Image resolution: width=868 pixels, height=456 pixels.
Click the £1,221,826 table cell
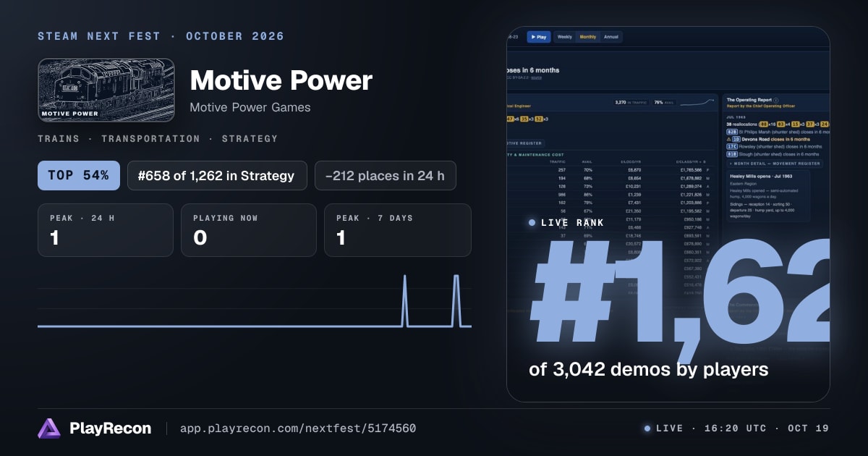click(691, 195)
